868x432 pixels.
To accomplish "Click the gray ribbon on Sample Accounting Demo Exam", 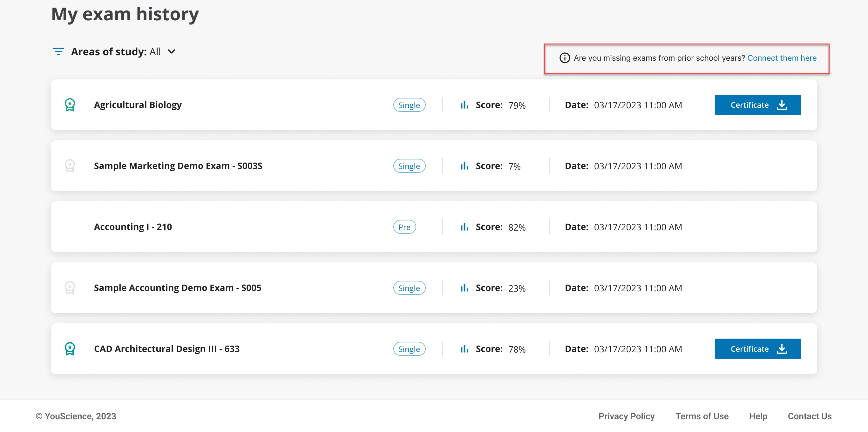I will tap(70, 288).
